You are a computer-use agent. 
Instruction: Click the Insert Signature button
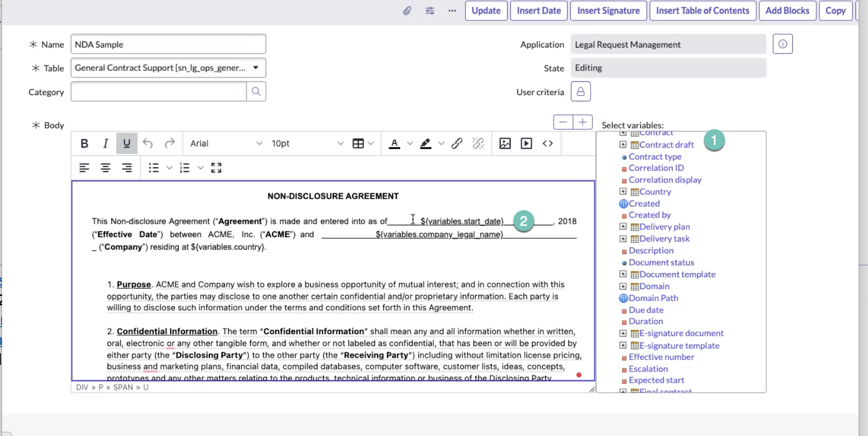click(x=608, y=10)
